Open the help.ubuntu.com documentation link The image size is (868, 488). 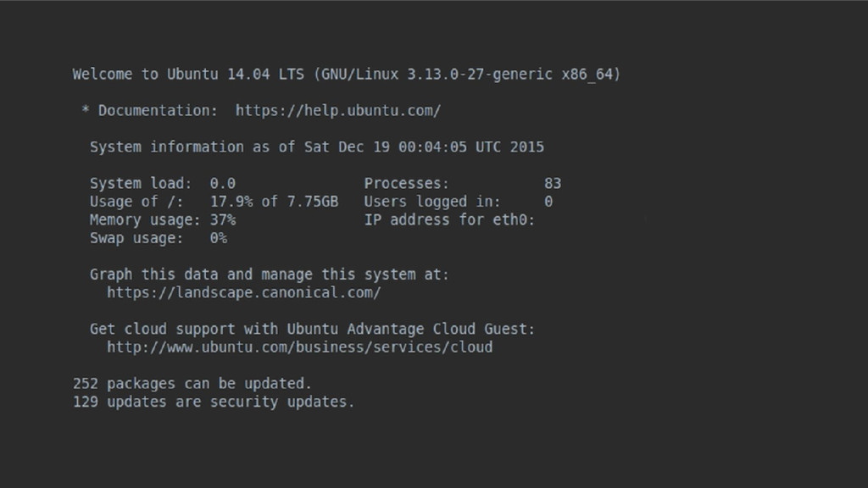337,111
